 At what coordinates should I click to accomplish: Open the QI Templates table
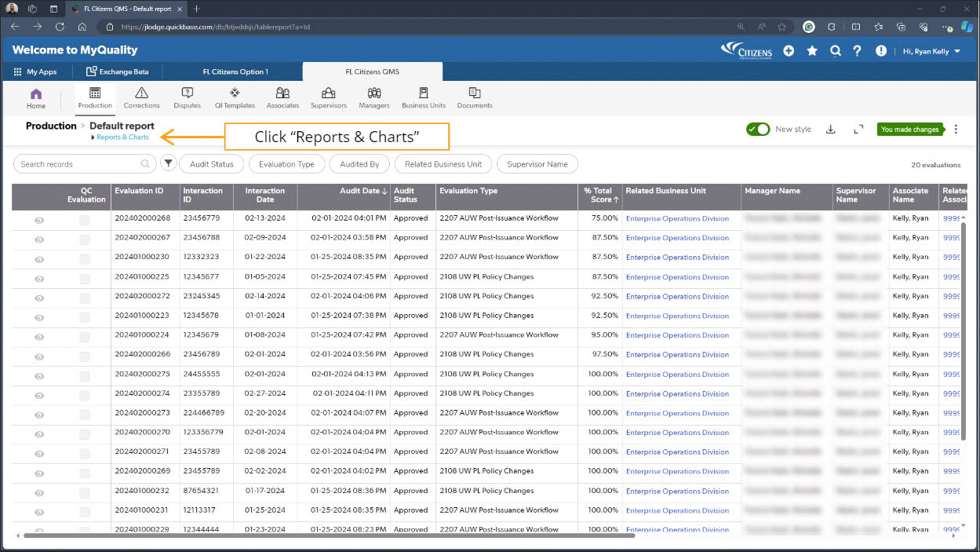[x=235, y=98]
